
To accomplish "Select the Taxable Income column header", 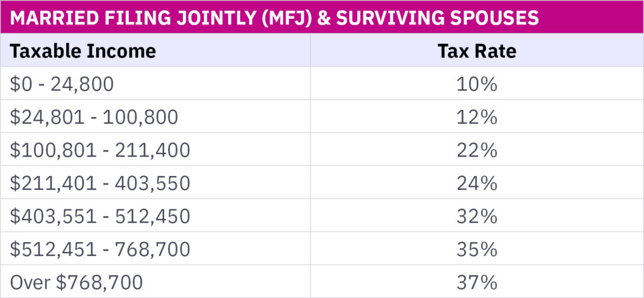I will 82,51.
